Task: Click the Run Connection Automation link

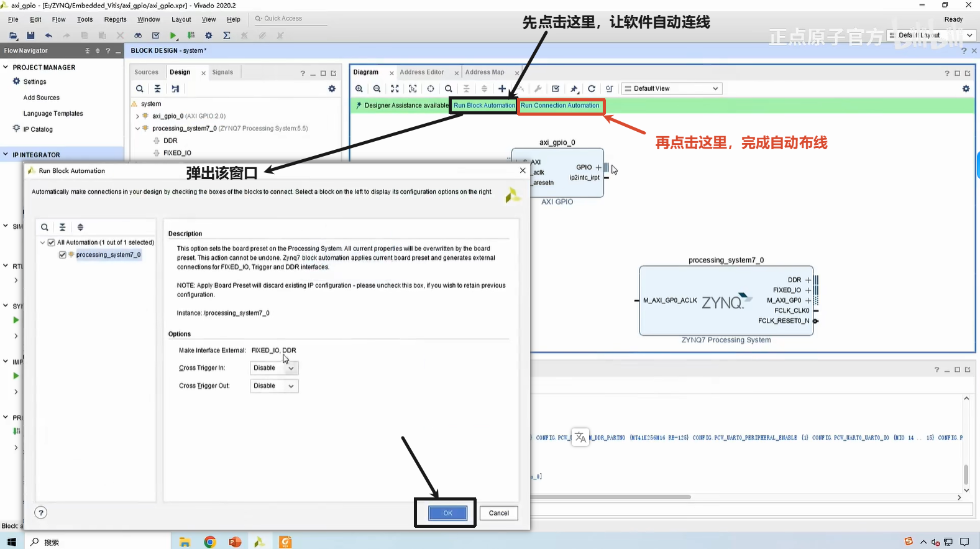Action: [x=560, y=106]
